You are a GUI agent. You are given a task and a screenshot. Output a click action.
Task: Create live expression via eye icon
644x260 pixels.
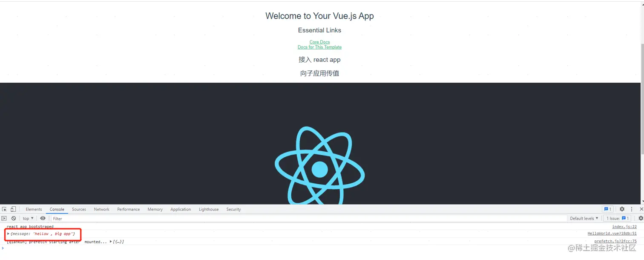pos(43,218)
